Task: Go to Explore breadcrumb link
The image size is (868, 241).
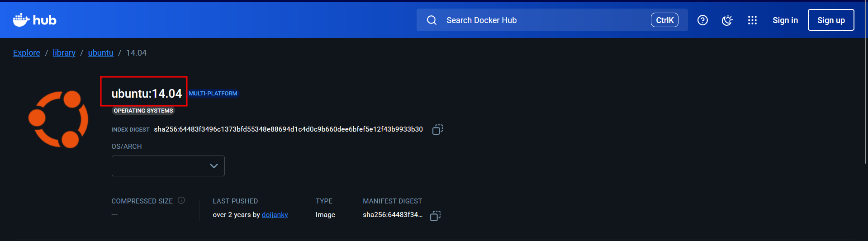Action: pos(27,53)
